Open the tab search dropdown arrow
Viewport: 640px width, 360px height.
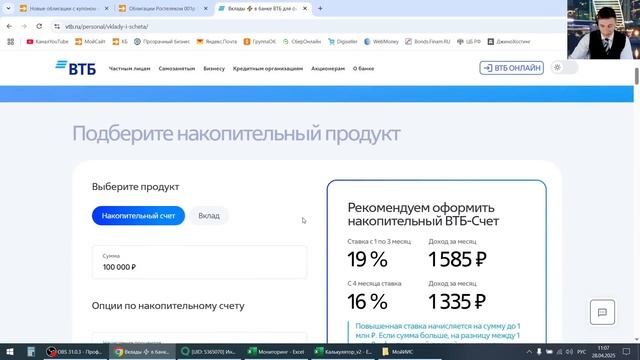[8, 8]
